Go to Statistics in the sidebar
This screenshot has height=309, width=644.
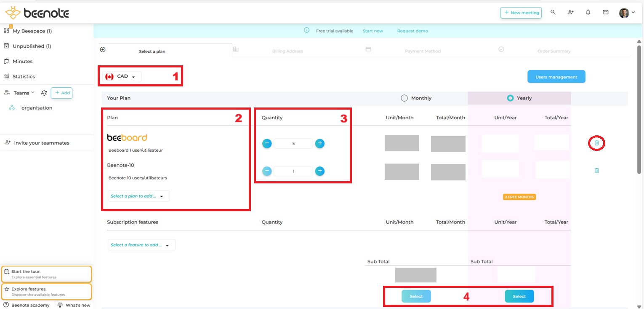(24, 77)
